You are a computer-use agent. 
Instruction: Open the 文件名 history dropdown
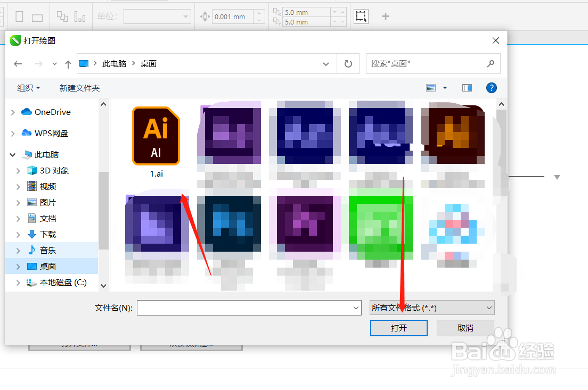[x=356, y=308]
